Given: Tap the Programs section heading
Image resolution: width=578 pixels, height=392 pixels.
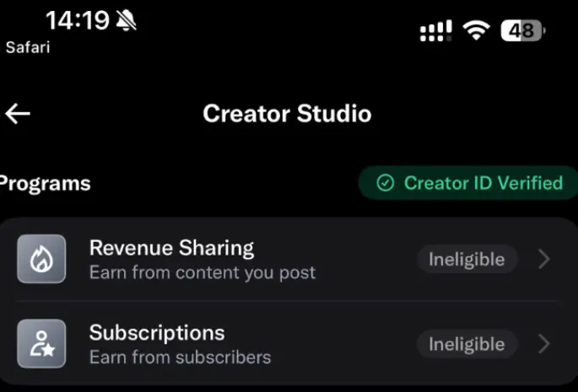Looking at the screenshot, I should pos(45,184).
